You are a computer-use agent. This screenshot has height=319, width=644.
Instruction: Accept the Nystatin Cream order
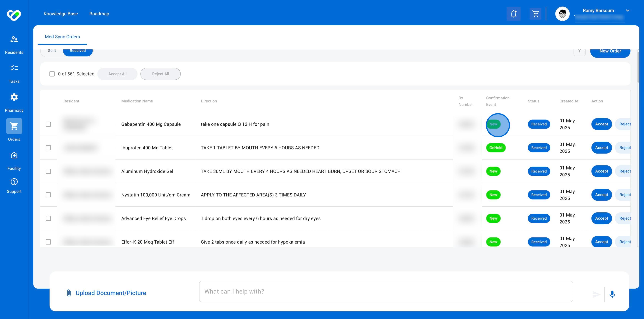pyautogui.click(x=601, y=195)
